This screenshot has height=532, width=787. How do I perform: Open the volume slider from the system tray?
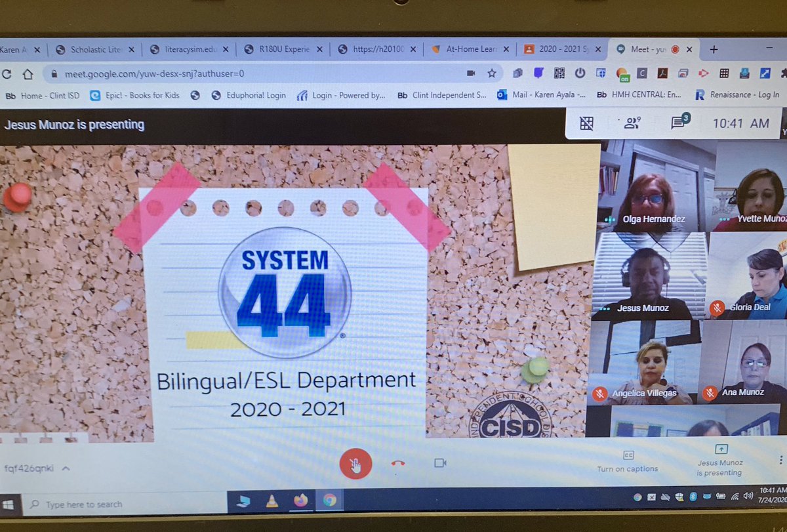tap(748, 496)
